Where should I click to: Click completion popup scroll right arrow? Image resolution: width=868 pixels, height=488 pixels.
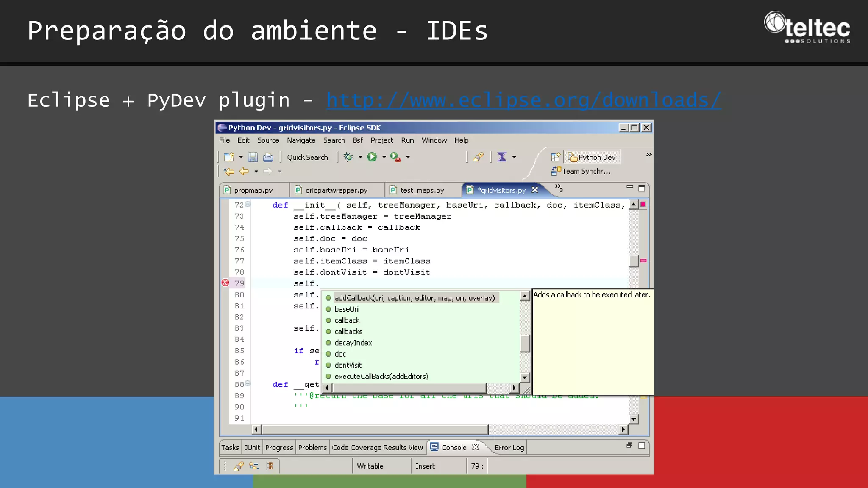click(514, 388)
